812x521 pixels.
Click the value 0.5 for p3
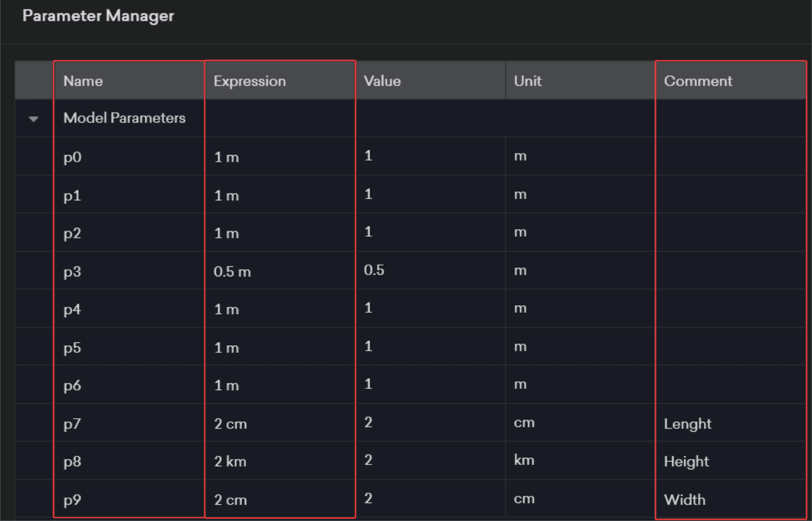click(x=374, y=270)
